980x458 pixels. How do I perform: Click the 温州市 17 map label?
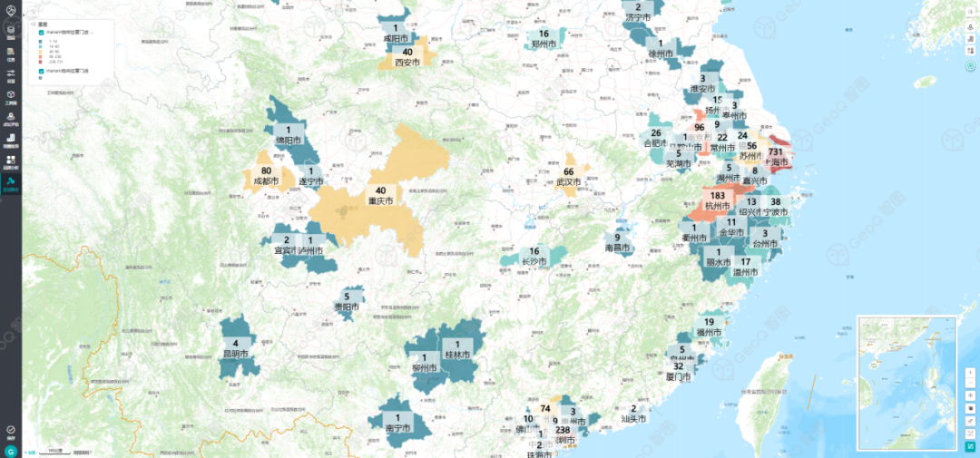[x=745, y=267]
